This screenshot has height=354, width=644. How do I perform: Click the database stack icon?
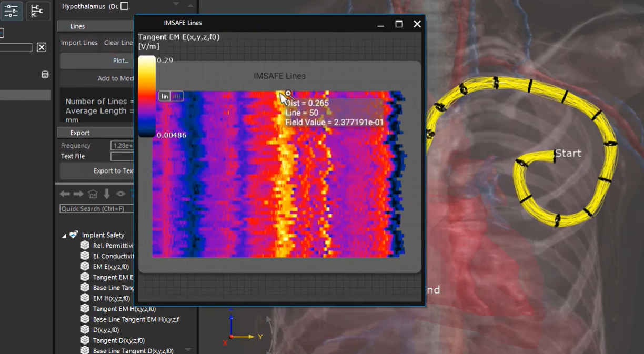pos(45,75)
